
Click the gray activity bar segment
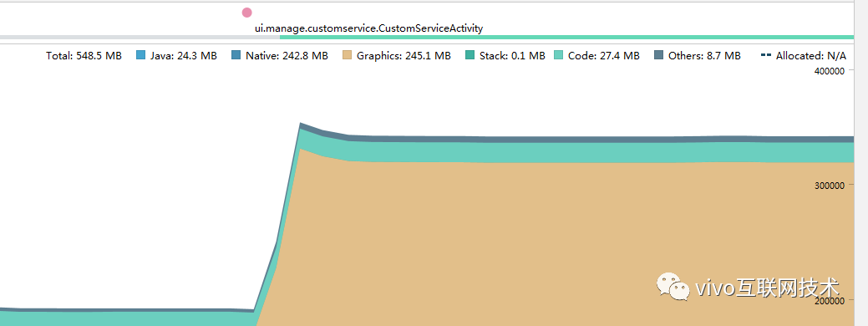[x=140, y=37]
